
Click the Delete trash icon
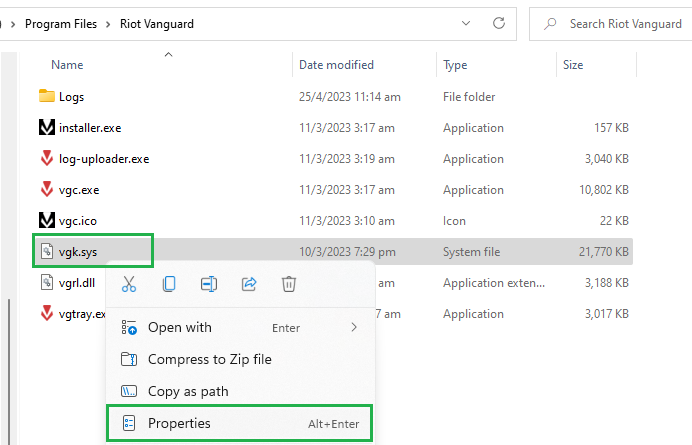click(289, 284)
